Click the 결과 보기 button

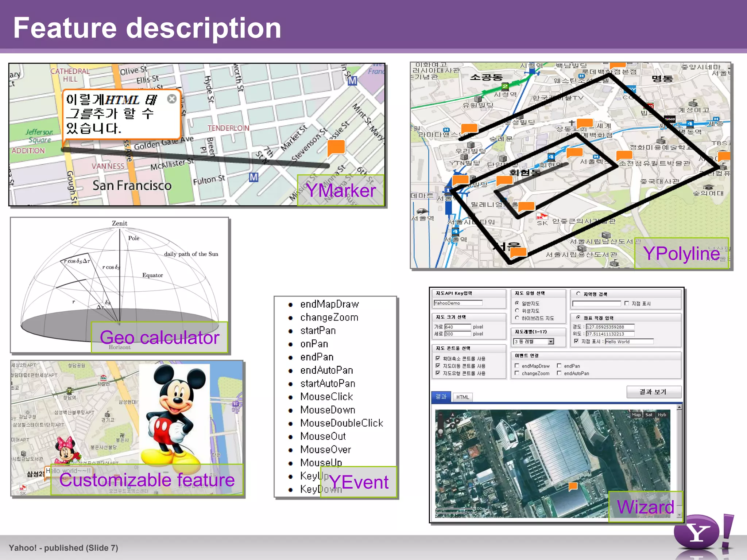[x=654, y=392]
